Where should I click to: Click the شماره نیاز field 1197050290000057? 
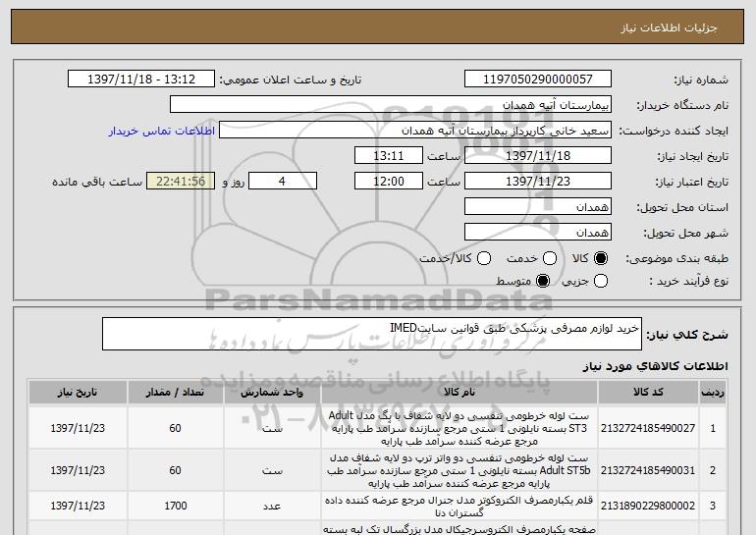[538, 80]
